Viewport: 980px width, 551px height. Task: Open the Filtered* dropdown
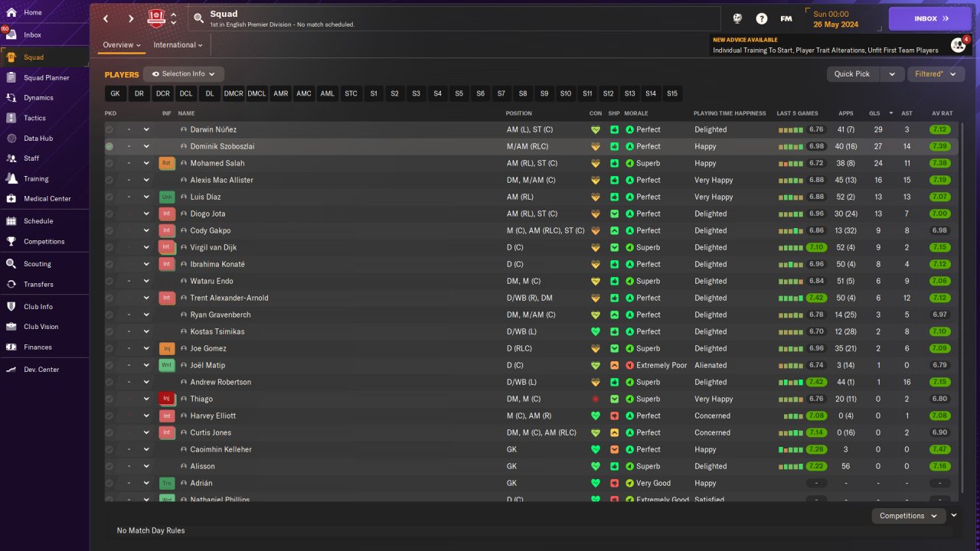[936, 74]
